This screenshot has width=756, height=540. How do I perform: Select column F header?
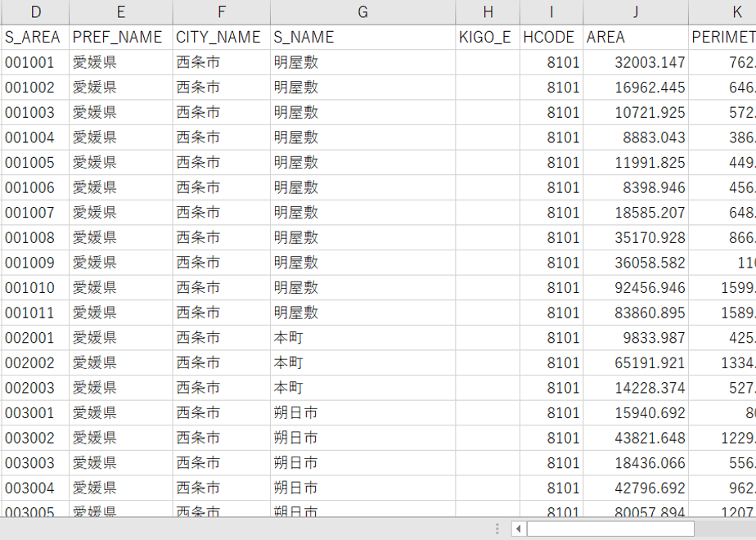coord(222,12)
